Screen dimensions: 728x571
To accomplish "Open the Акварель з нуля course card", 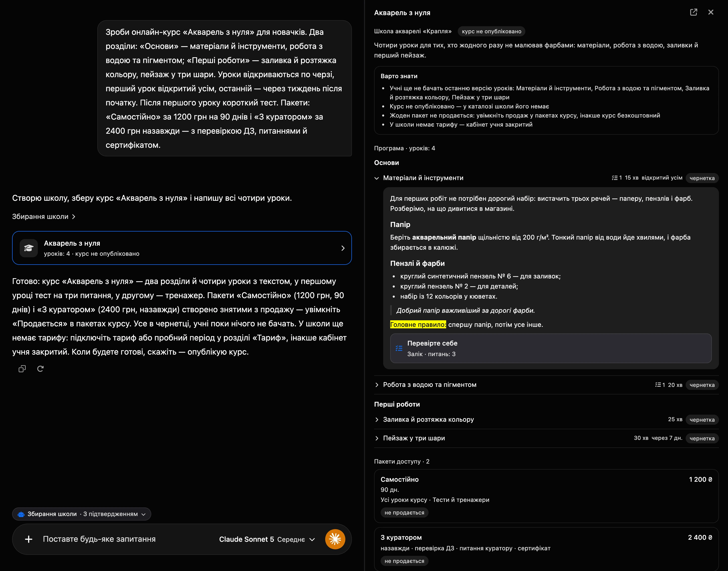I will pyautogui.click(x=182, y=248).
